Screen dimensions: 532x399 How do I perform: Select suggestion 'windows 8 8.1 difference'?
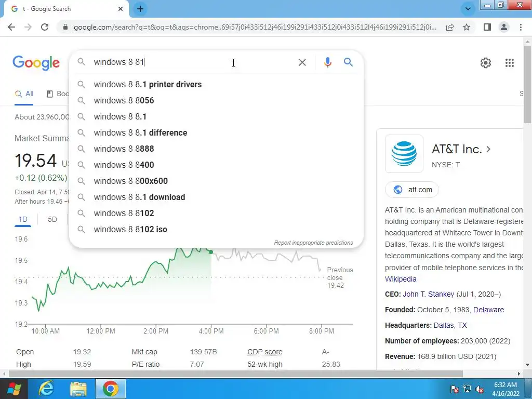(x=216, y=132)
